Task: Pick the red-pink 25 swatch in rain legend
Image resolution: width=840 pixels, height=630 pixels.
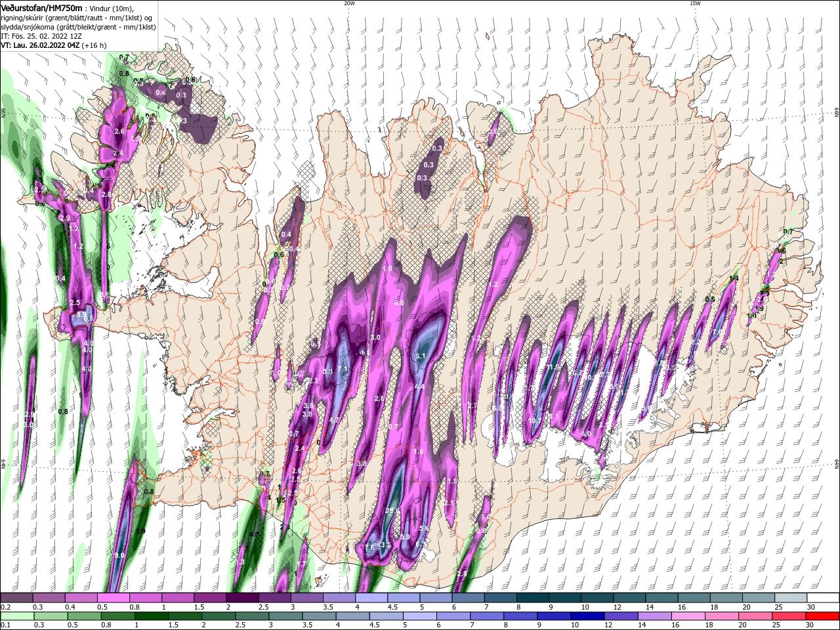Action: coord(789,617)
